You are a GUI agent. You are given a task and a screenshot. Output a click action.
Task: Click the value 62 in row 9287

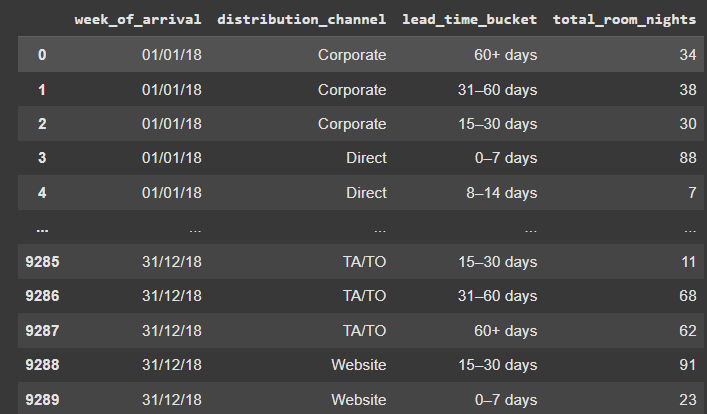(x=688, y=331)
